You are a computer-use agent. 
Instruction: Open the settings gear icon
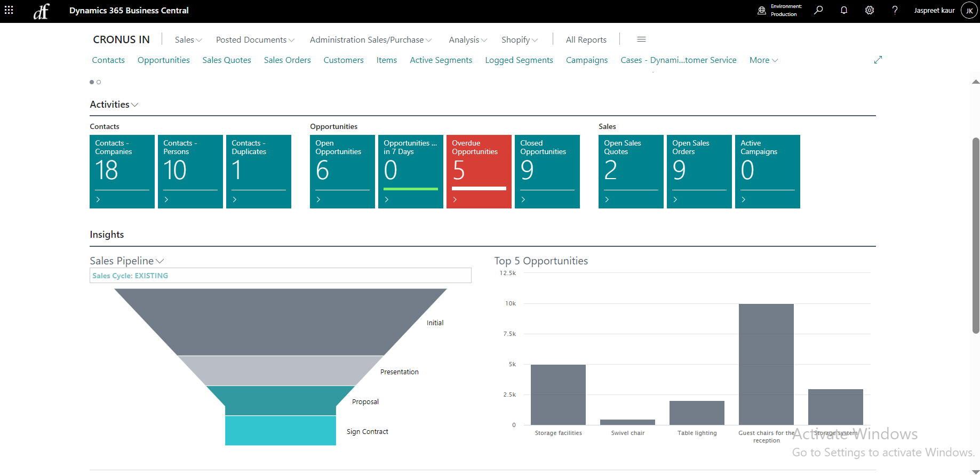click(x=870, y=10)
